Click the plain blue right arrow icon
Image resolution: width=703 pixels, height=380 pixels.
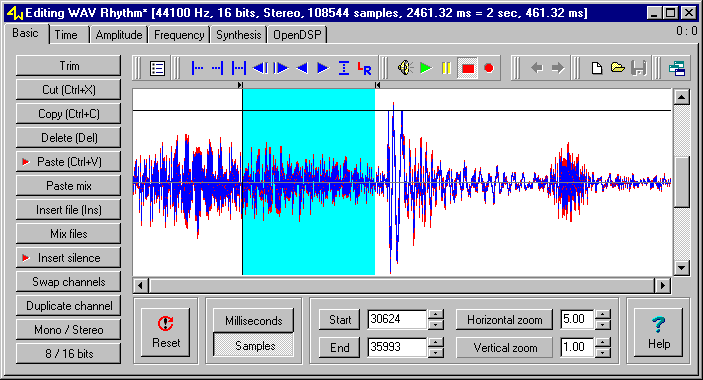[x=322, y=69]
